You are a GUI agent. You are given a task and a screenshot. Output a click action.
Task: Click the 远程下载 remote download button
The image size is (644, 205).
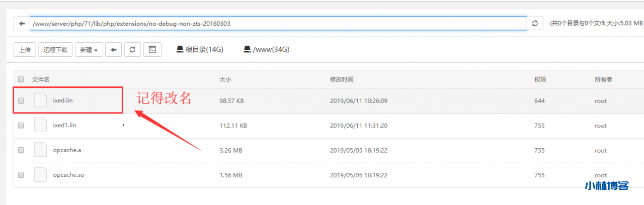55,50
